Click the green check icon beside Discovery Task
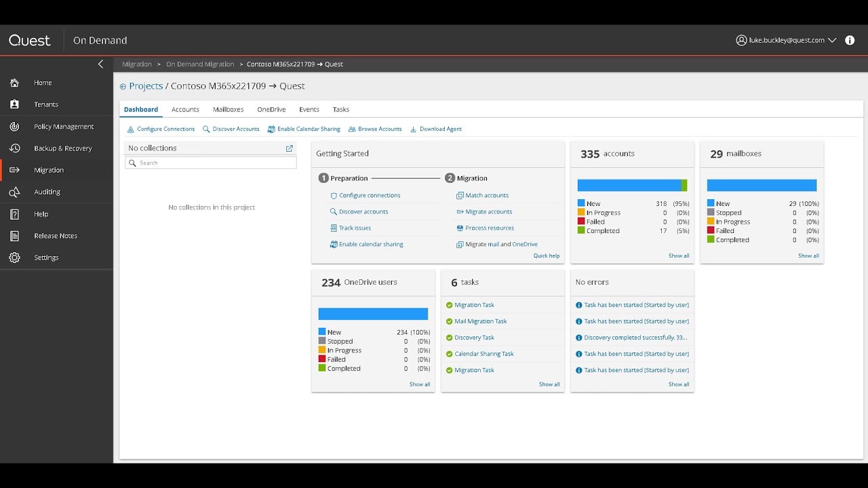868x488 pixels. click(449, 338)
